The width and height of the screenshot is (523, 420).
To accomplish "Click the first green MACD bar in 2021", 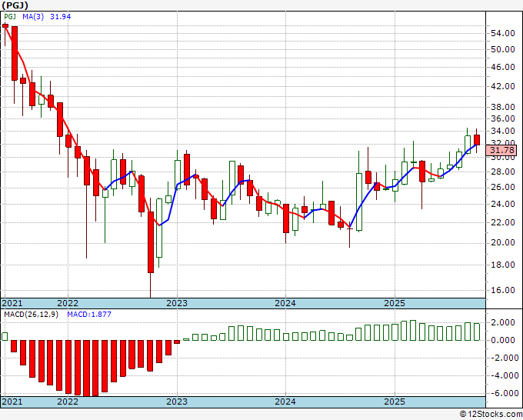I will pyautogui.click(x=5, y=336).
